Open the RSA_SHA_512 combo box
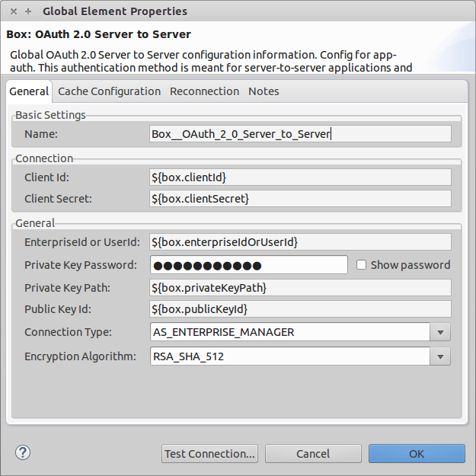 (289, 356)
